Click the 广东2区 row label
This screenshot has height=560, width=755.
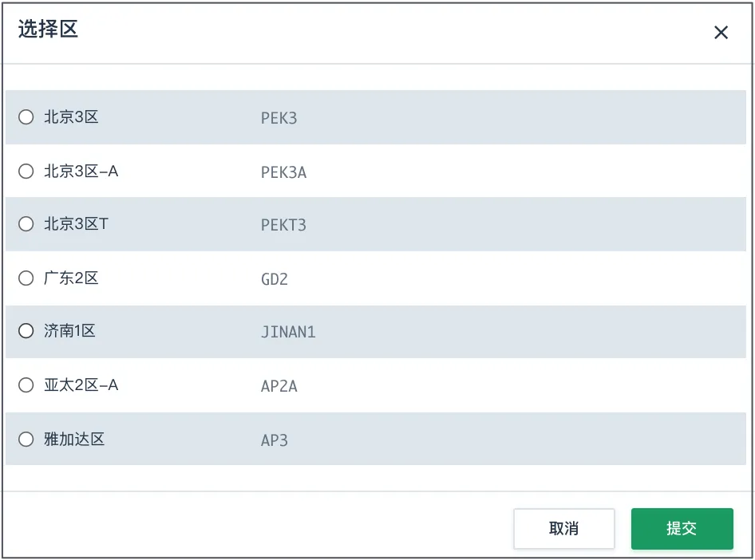click(71, 278)
